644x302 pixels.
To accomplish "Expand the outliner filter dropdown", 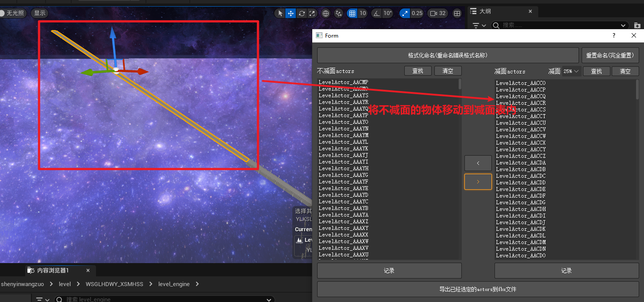I will 479,26.
